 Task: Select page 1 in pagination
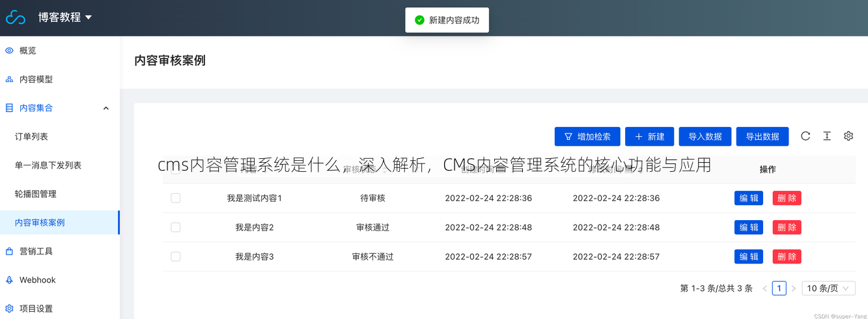(x=779, y=288)
